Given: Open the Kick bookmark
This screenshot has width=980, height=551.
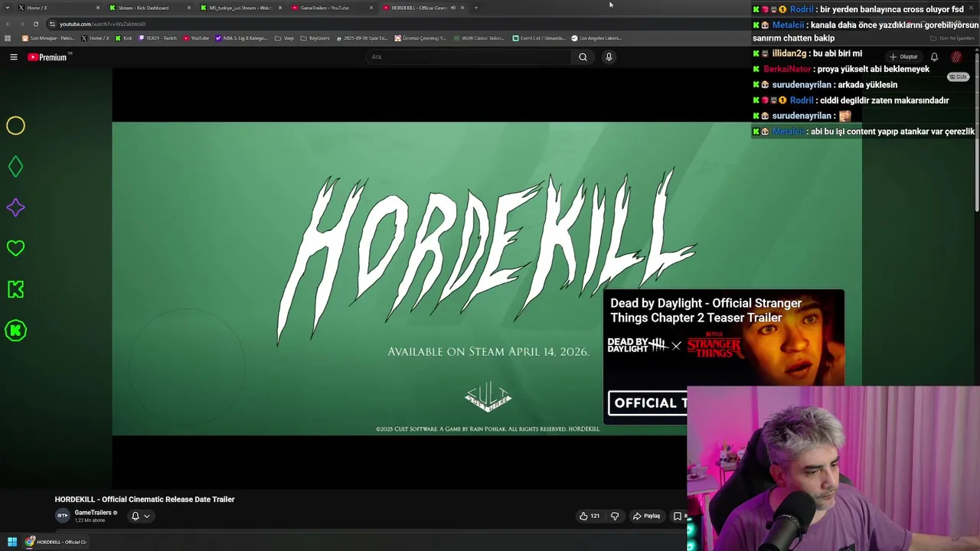Looking at the screenshot, I should point(123,38).
